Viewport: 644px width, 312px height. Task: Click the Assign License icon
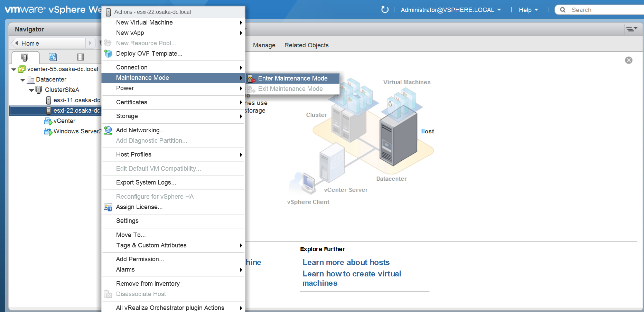point(108,207)
